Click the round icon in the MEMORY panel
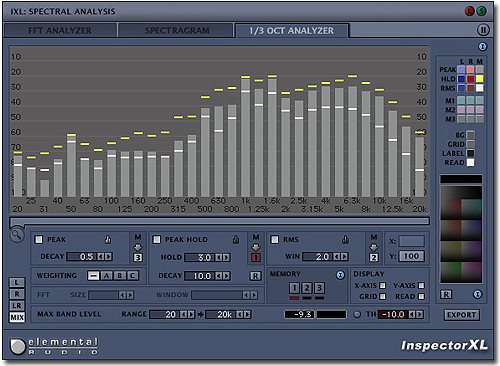 coord(340,275)
